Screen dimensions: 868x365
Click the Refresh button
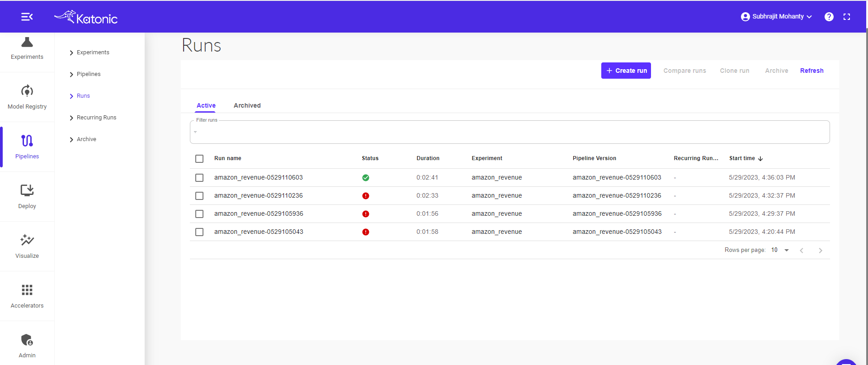point(812,71)
